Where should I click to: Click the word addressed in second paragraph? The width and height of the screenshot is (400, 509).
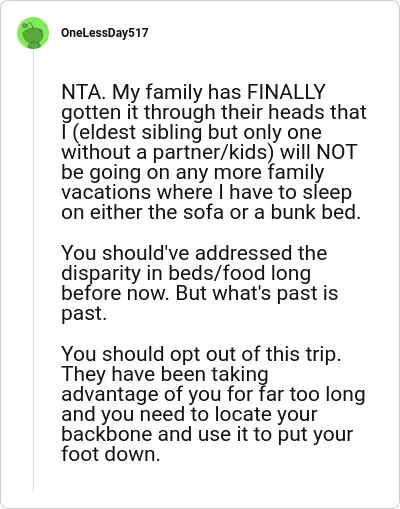coord(244,253)
